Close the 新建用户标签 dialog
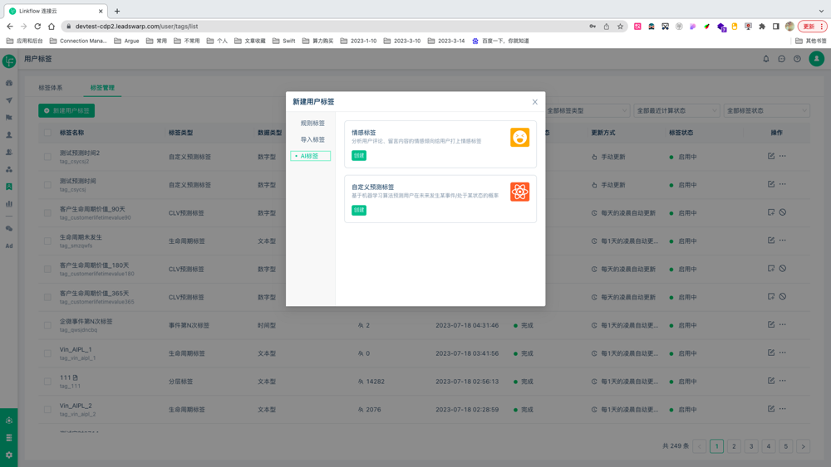832x468 pixels. pos(535,102)
